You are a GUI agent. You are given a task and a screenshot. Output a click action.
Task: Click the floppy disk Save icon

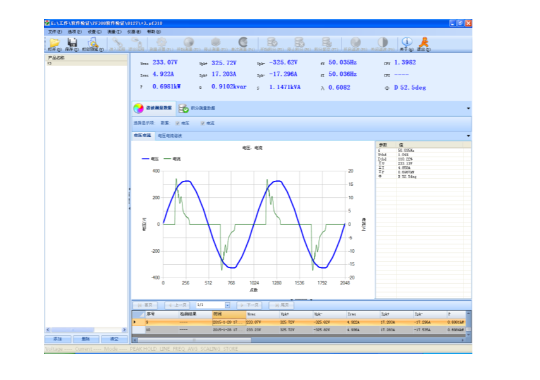[72, 43]
